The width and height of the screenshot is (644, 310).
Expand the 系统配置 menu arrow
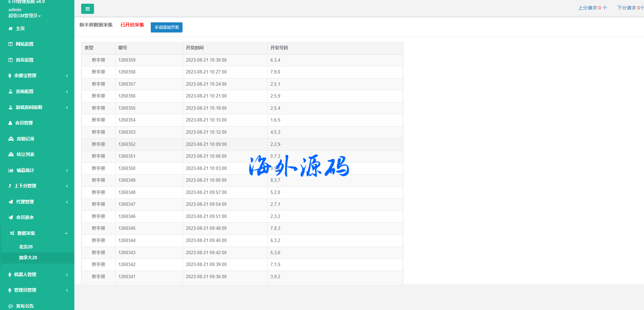(x=67, y=92)
